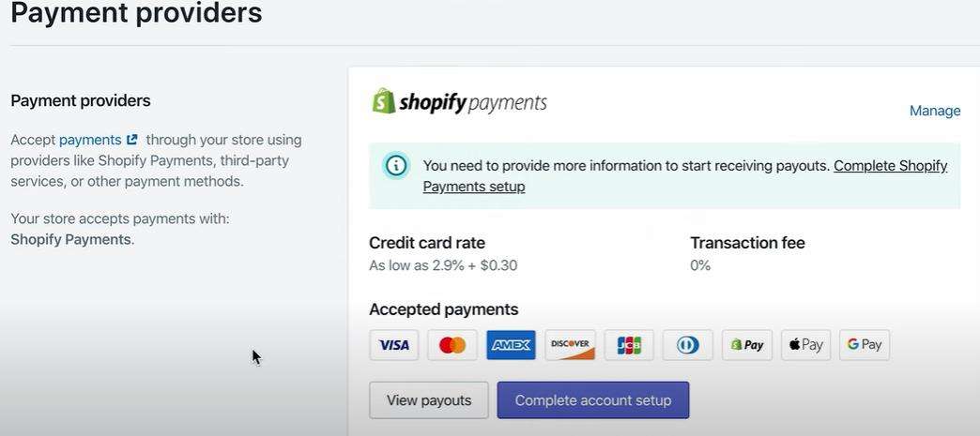The image size is (980, 436).
Task: Open the payments help link
Action: pyautogui.click(x=90, y=140)
